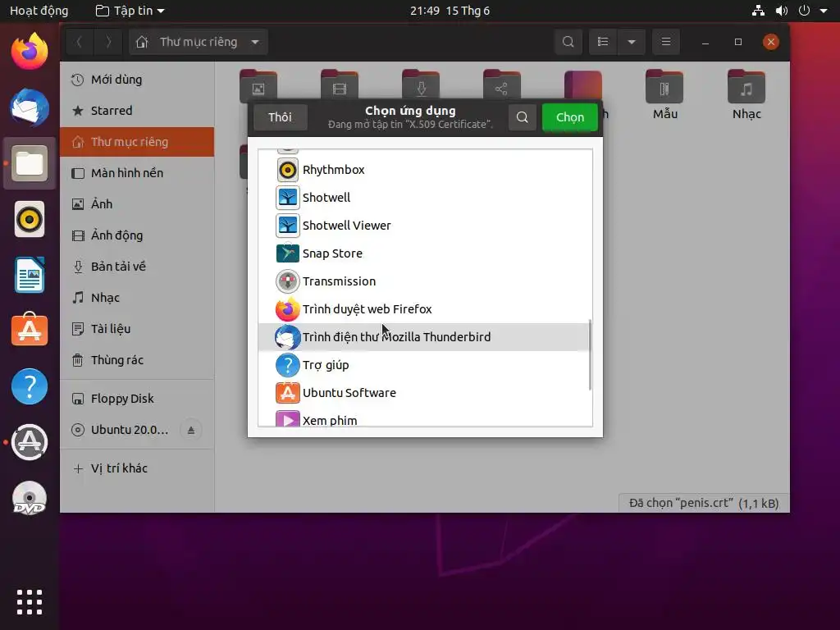This screenshot has height=630, width=840.
Task: Click the DVD disc icon in dock
Action: (x=30, y=498)
